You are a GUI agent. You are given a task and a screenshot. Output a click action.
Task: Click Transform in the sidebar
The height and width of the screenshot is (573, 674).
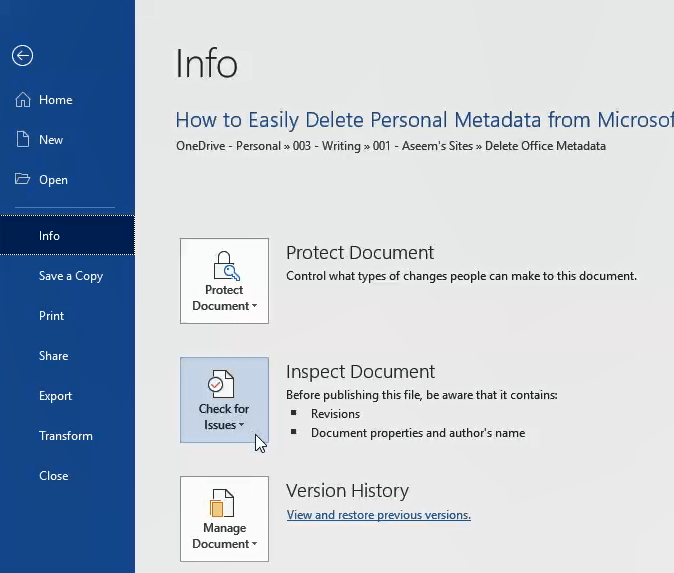click(x=66, y=436)
